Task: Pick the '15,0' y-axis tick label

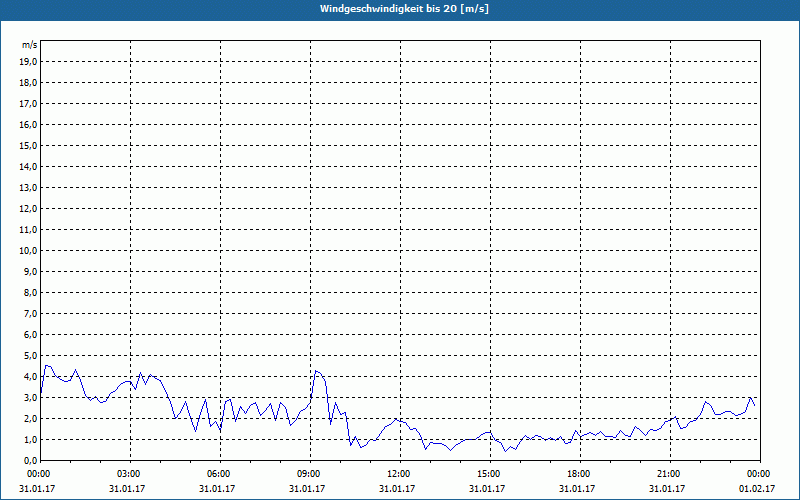Action: pos(28,145)
